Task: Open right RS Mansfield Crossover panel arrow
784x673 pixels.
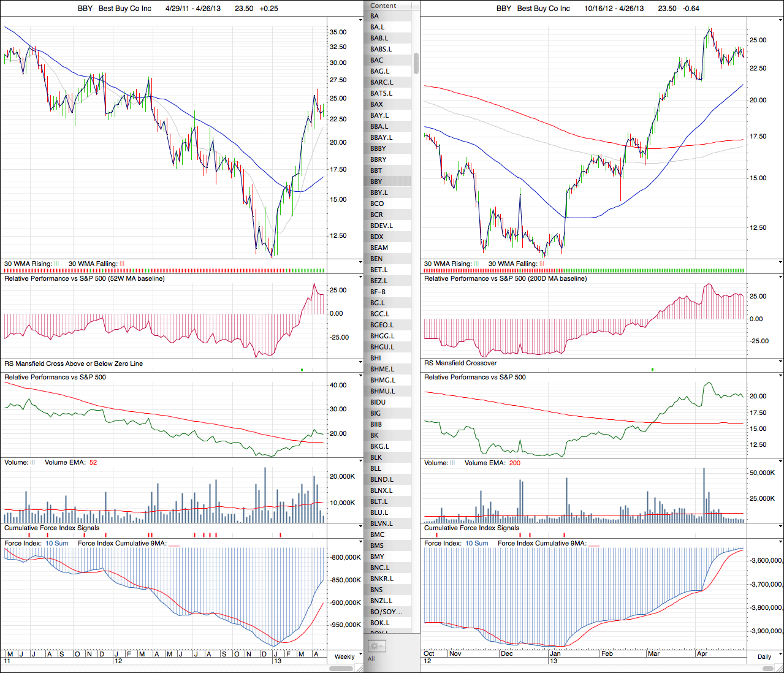Action: tap(780, 362)
